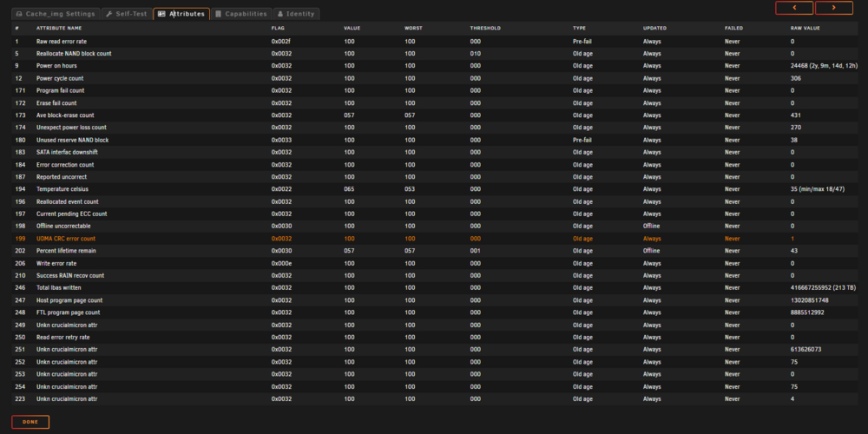The height and width of the screenshot is (434, 868).
Task: Select Read error retry rate attribute
Action: pos(435,337)
